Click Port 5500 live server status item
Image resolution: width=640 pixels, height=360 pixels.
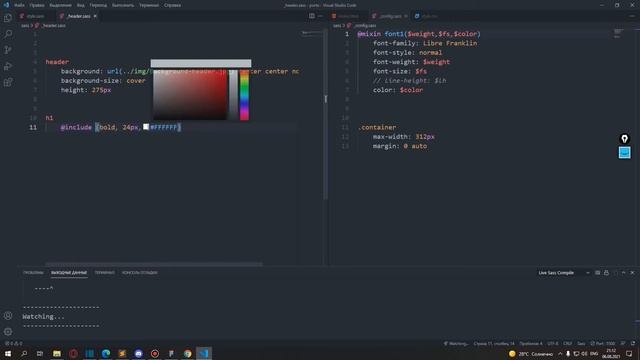click(602, 344)
